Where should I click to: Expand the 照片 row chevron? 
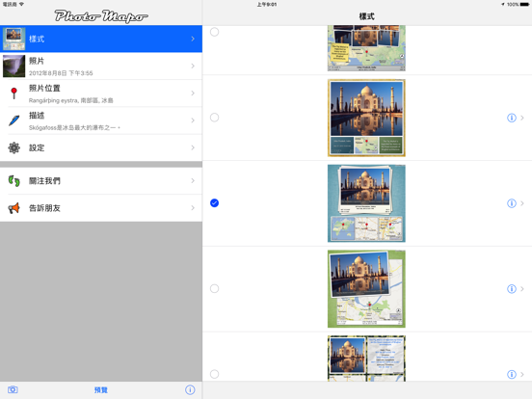coord(193,66)
